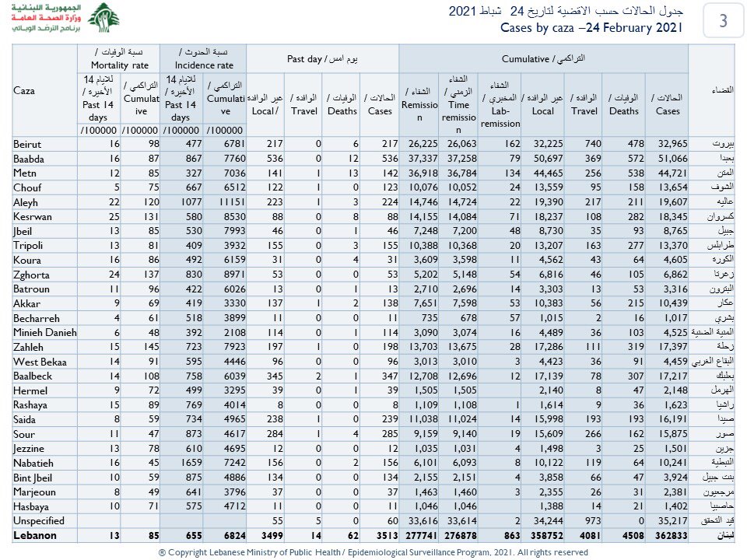Click the page number 3 badge

point(723,20)
